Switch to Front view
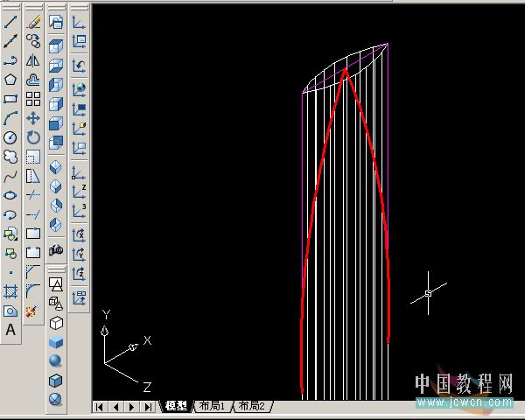 (x=56, y=123)
